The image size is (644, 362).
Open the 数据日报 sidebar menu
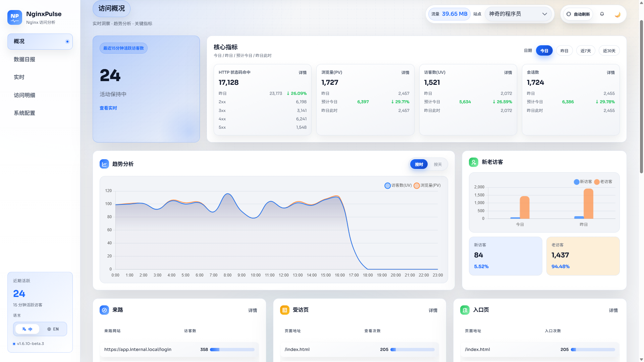point(24,59)
